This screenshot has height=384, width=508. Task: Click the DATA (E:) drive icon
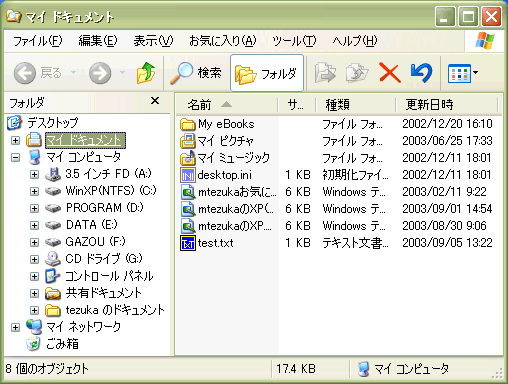(53, 225)
